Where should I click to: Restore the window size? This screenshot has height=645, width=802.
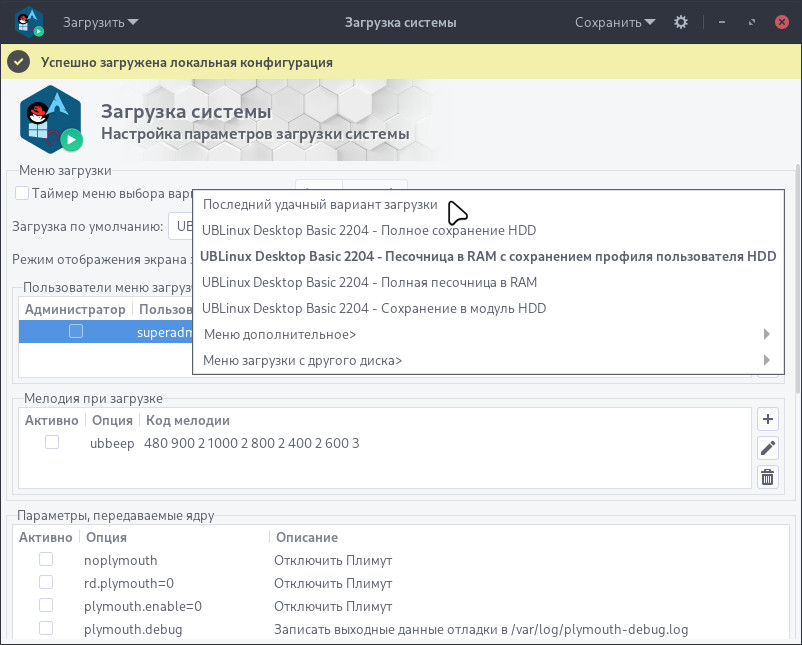click(751, 22)
